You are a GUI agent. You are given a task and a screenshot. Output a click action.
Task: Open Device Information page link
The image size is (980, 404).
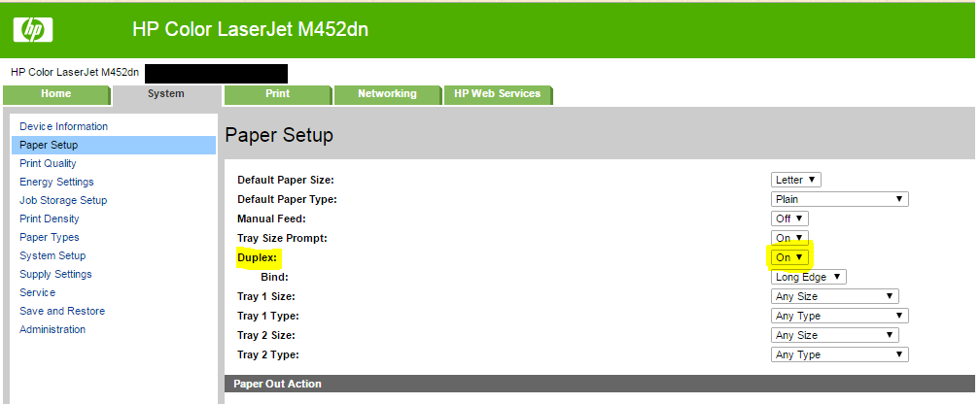pos(63,126)
